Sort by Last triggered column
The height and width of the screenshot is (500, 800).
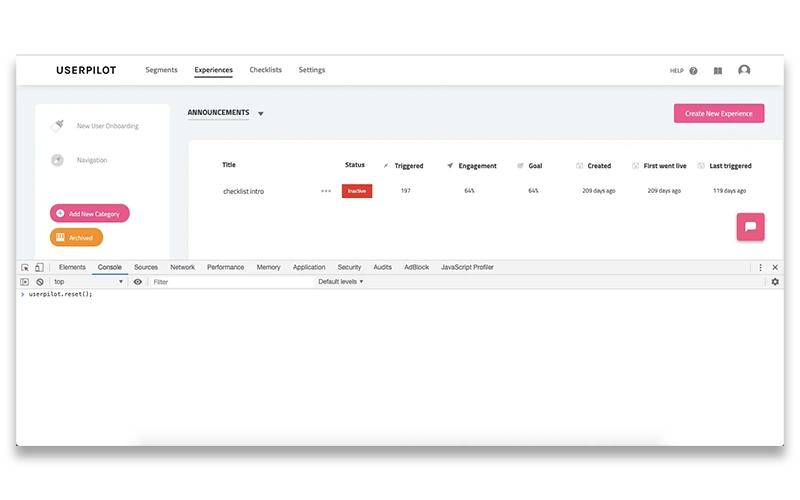[730, 166]
